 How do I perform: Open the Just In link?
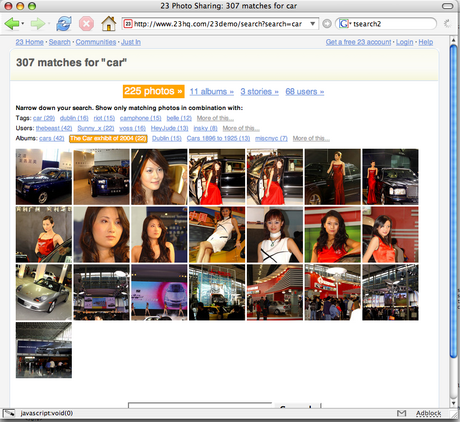click(131, 42)
